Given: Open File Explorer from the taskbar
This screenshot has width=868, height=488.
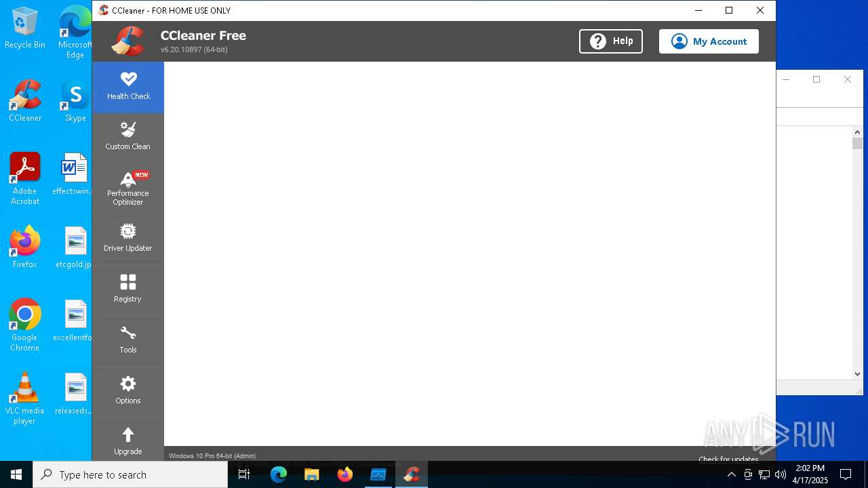Looking at the screenshot, I should click(x=311, y=474).
